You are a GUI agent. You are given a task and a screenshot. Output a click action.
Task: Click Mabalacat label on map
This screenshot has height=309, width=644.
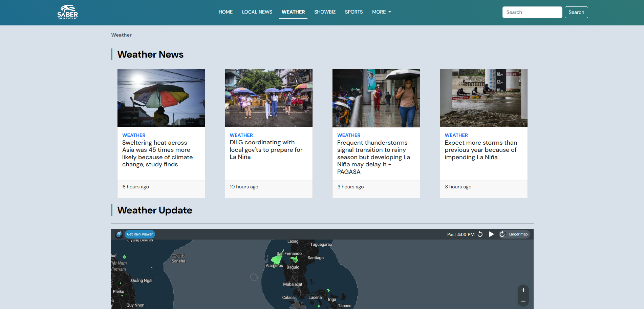click(x=293, y=284)
